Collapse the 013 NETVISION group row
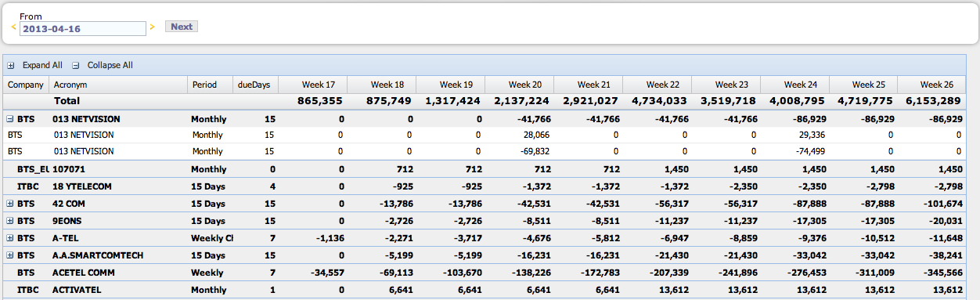The image size is (980, 300). 10,120
